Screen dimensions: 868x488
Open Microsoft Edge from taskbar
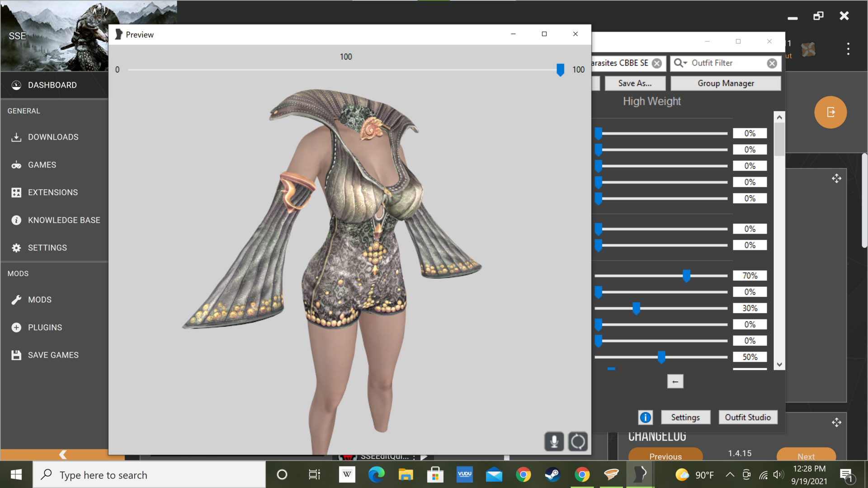[376, 475]
